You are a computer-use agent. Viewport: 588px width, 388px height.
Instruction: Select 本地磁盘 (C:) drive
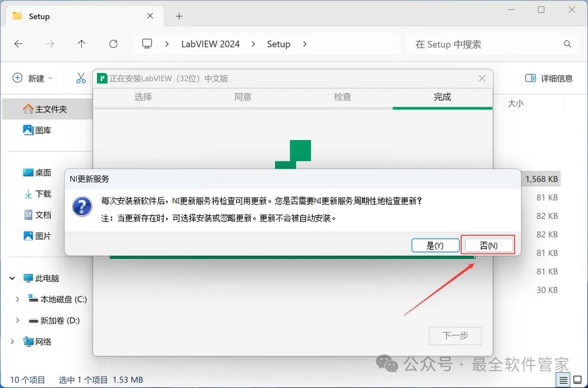[58, 299]
